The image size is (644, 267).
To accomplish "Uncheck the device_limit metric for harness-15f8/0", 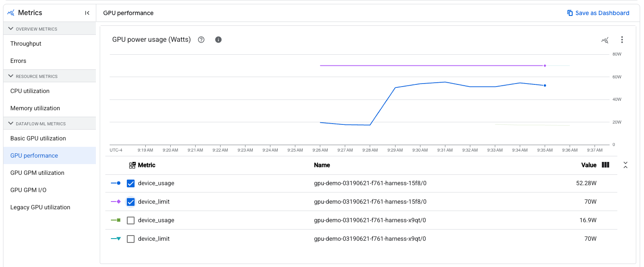I will 130,202.
